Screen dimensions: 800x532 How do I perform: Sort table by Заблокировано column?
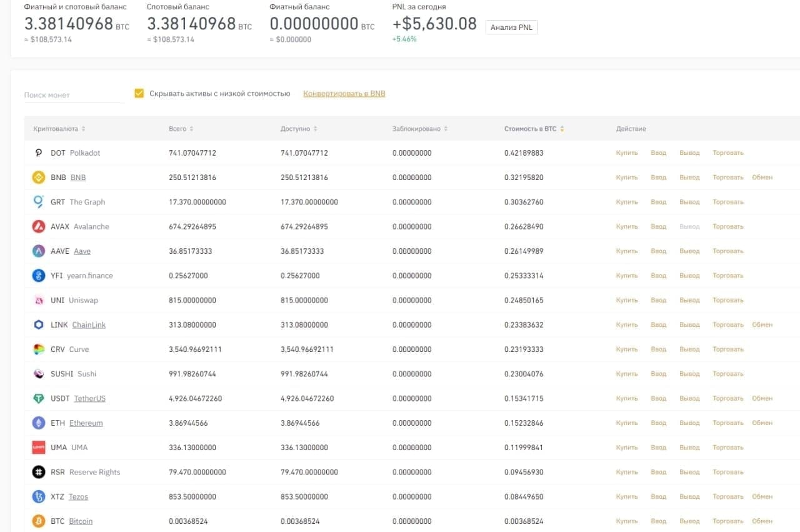point(420,129)
